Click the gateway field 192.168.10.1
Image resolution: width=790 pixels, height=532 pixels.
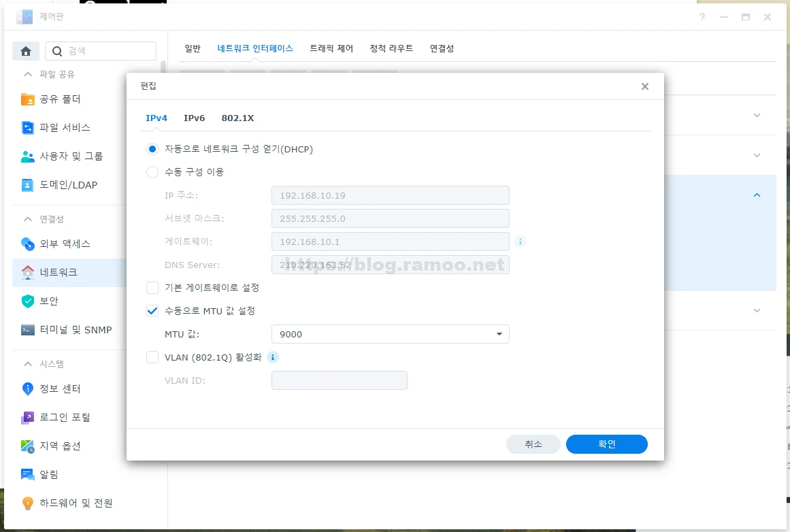coord(391,242)
